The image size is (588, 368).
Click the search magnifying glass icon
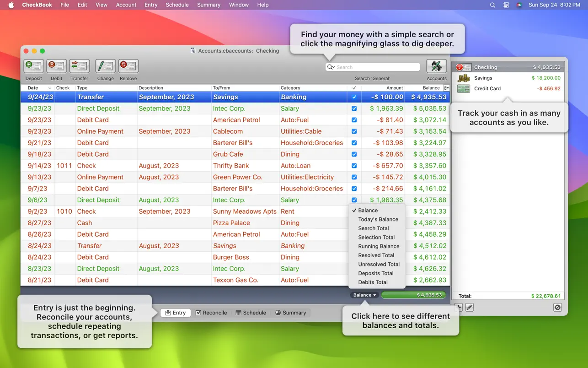(331, 67)
